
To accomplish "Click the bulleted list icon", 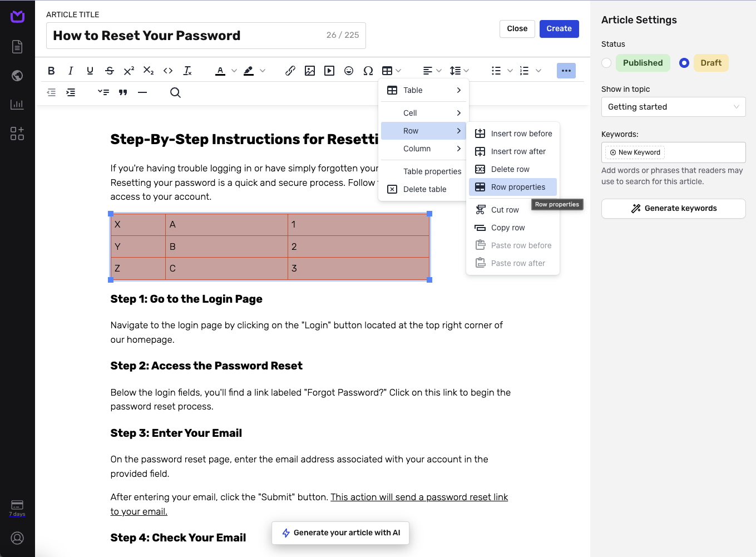I will tap(496, 71).
